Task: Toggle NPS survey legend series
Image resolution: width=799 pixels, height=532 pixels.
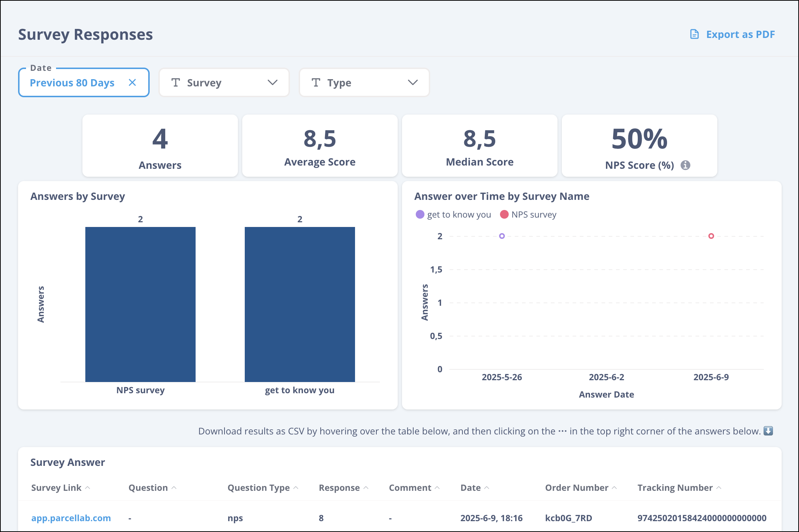Action: click(x=528, y=215)
